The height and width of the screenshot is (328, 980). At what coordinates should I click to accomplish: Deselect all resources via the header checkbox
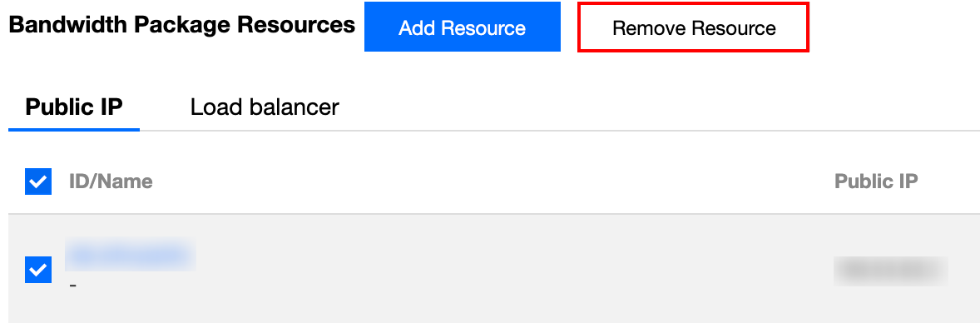pos(38,181)
